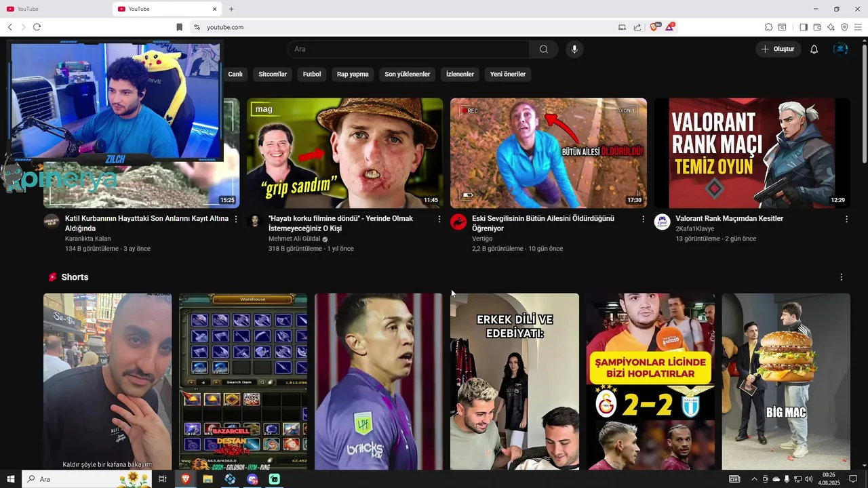The image size is (868, 488).
Task: Open the account avatar menu
Action: tap(840, 49)
